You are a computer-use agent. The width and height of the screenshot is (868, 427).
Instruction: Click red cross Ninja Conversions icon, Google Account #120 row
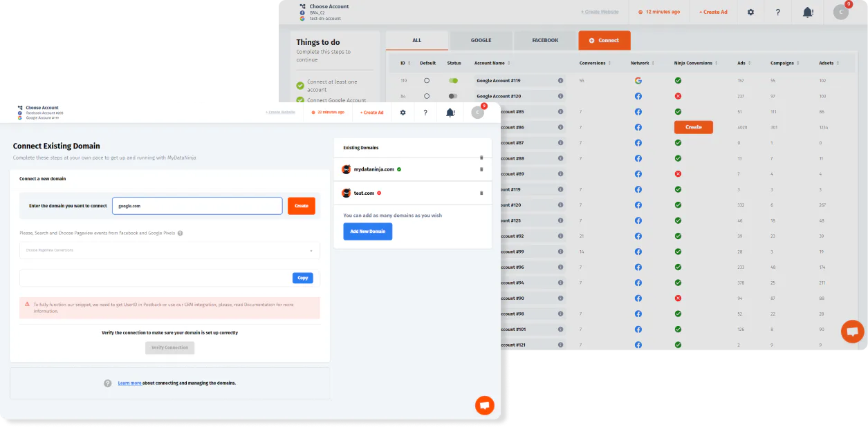coord(678,96)
